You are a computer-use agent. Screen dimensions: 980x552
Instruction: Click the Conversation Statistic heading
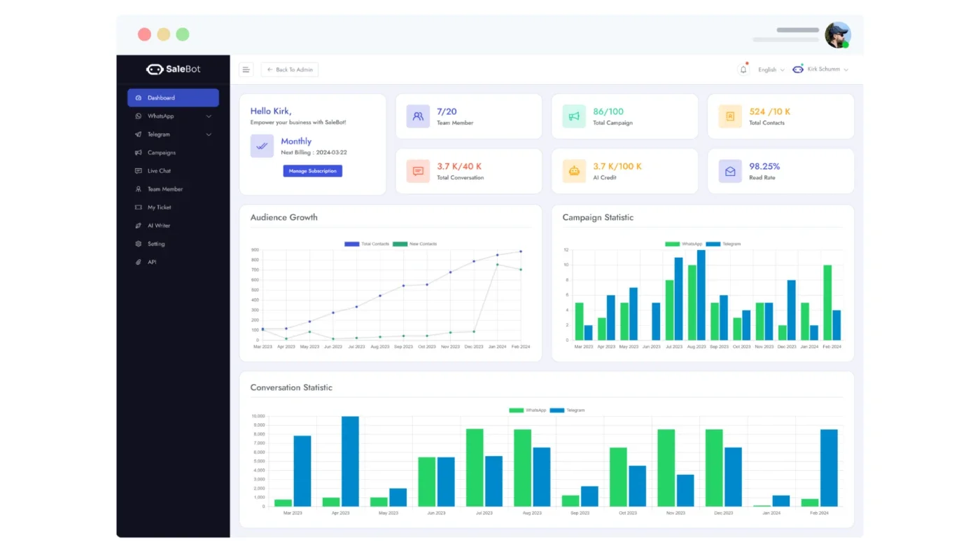pos(291,387)
